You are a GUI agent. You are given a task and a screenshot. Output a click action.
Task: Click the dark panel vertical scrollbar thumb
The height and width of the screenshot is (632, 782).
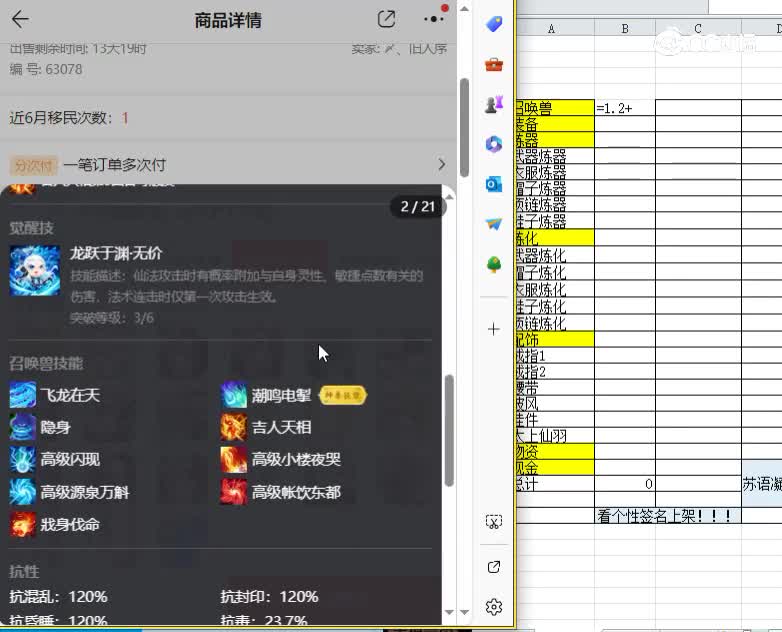pyautogui.click(x=449, y=430)
